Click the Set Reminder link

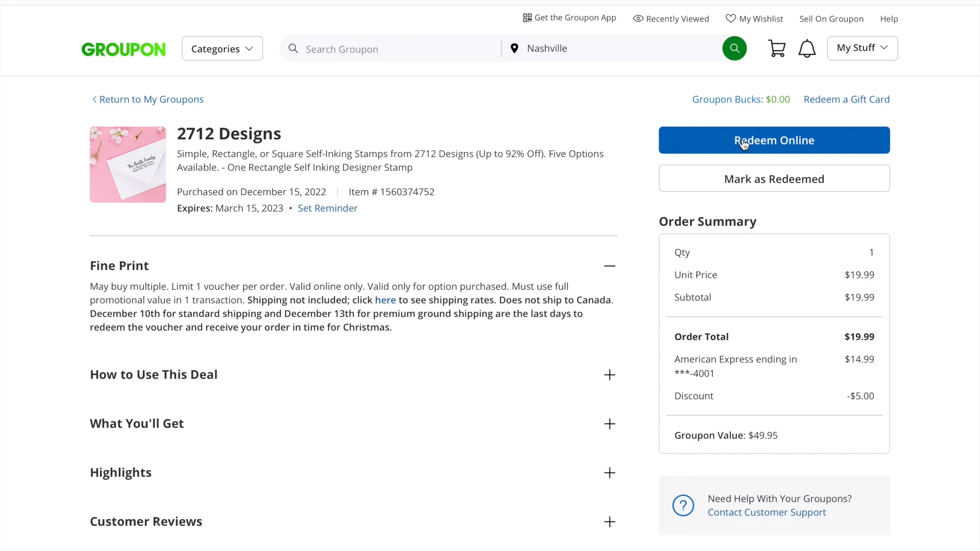pyautogui.click(x=327, y=208)
